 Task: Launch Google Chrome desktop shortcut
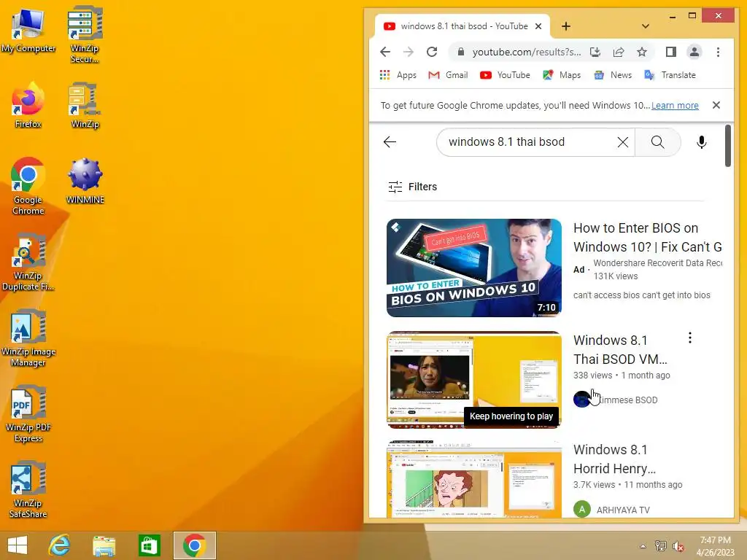tap(28, 186)
